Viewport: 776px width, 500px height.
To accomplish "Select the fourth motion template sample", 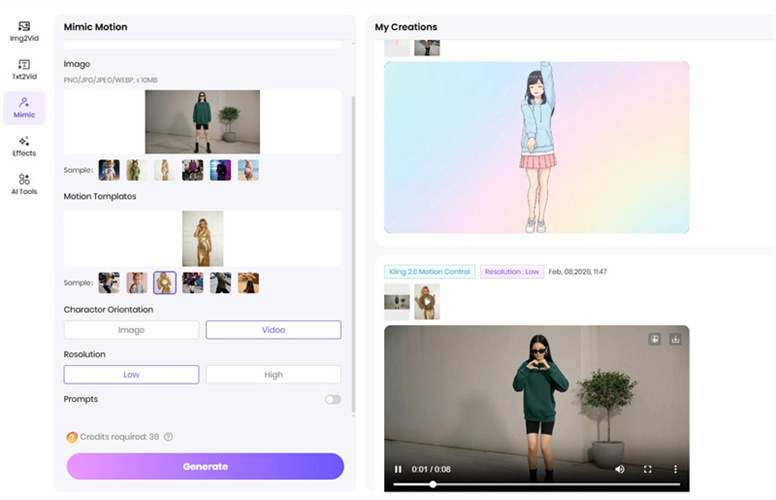I will 193,283.
